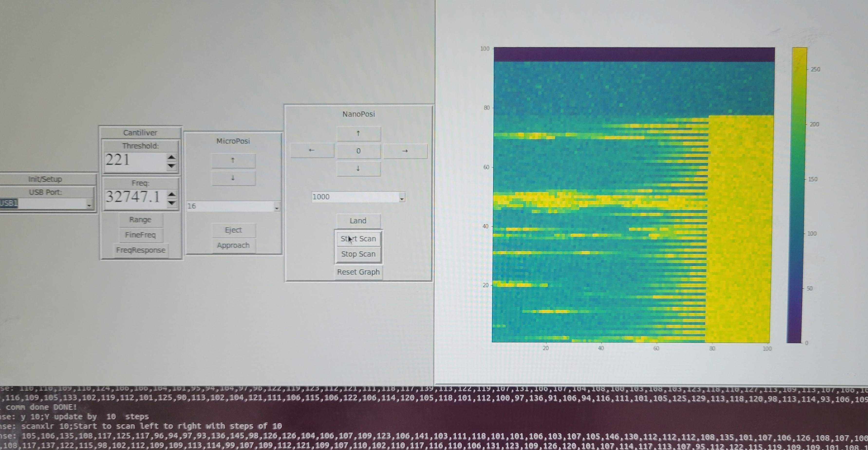Click the Stop Scan button

[358, 254]
